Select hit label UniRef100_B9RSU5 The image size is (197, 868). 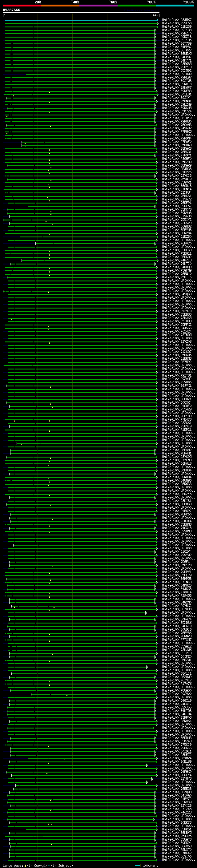[x=177, y=108]
